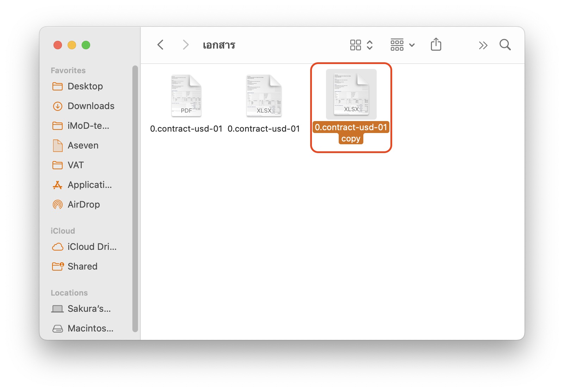Go to Downloads in the sidebar

pyautogui.click(x=90, y=106)
